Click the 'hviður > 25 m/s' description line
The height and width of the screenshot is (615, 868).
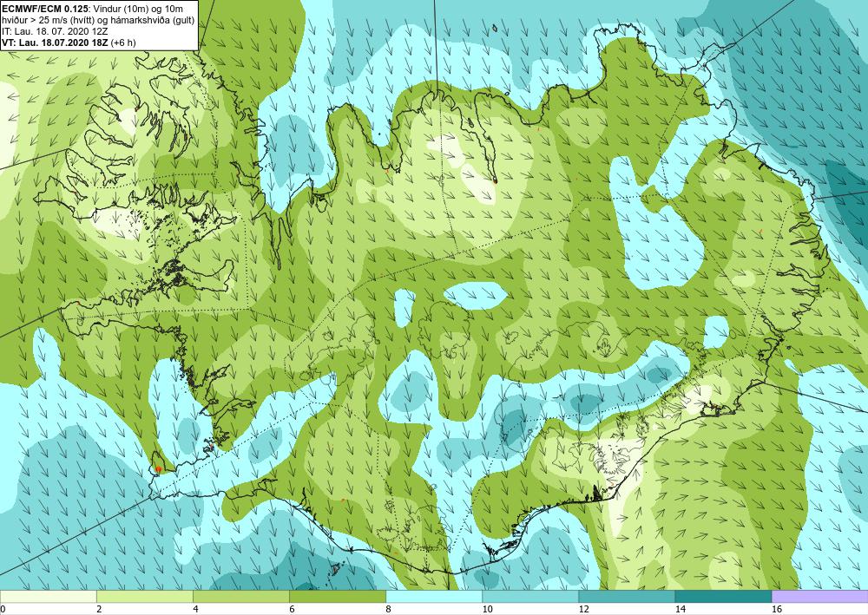(x=97, y=20)
